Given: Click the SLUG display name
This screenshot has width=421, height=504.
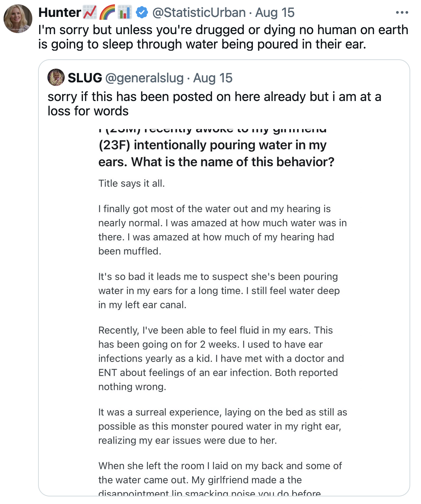Looking at the screenshot, I should (85, 78).
